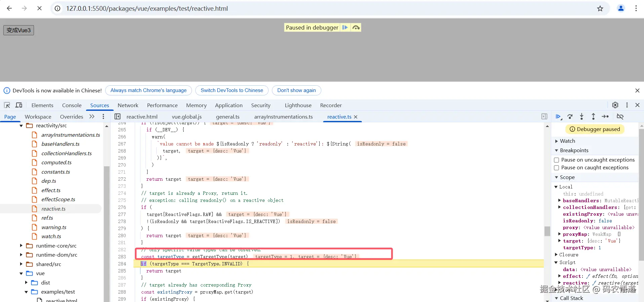Go back with the browser back arrow

pyautogui.click(x=9, y=8)
